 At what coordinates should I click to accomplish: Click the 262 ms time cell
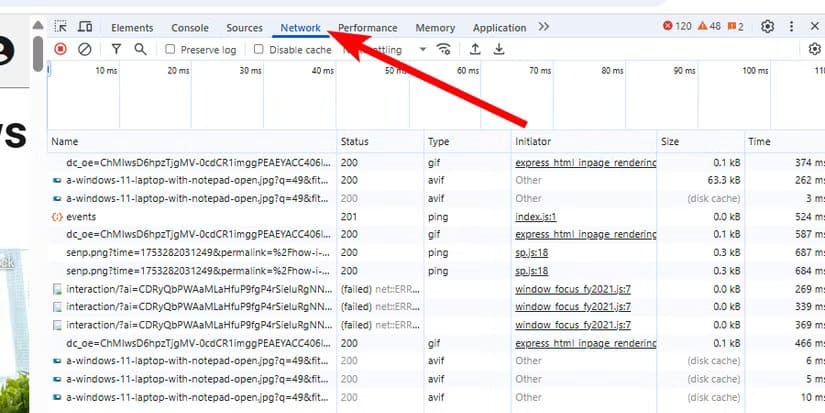click(810, 180)
